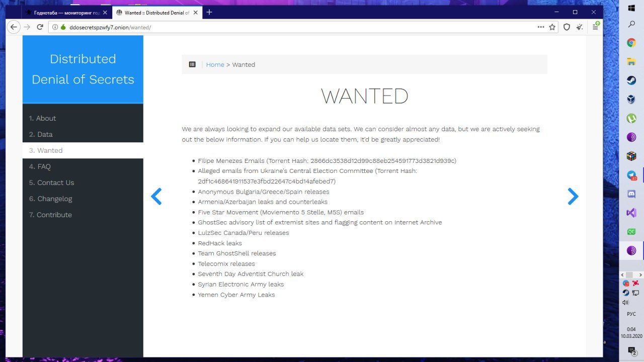Screen dimensions: 644x362
Task: Open the Changelog sidebar item
Action: [x=83, y=199]
